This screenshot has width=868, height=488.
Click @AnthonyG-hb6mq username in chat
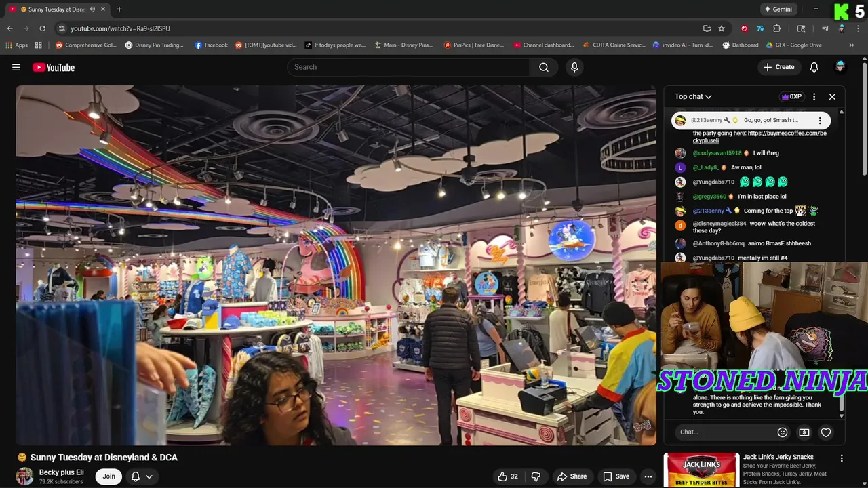coord(718,243)
